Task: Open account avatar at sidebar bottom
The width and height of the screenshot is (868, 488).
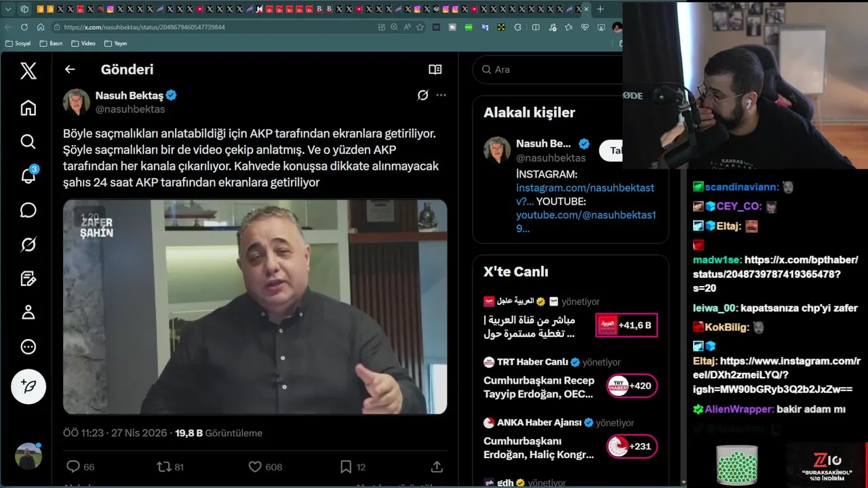Action: [x=28, y=456]
